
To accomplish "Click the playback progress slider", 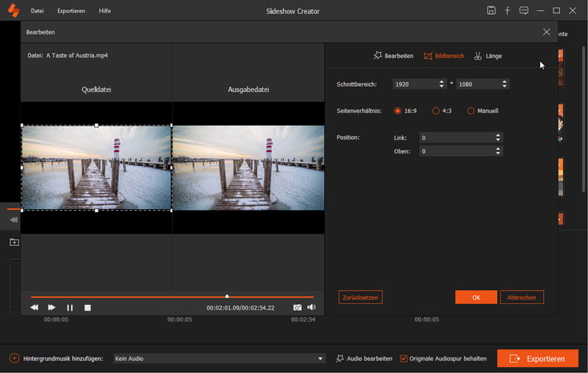I will [172, 297].
